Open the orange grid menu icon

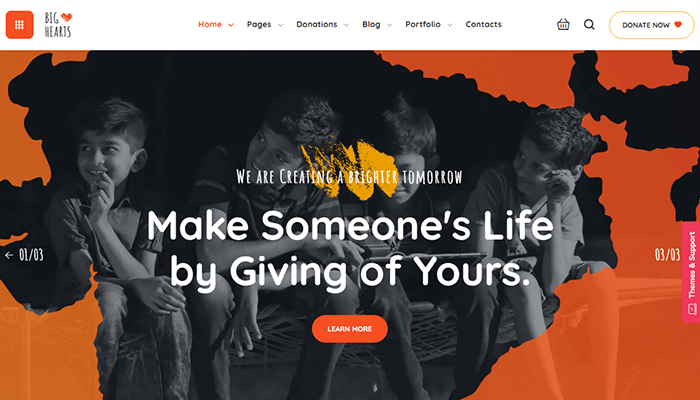pos(19,25)
